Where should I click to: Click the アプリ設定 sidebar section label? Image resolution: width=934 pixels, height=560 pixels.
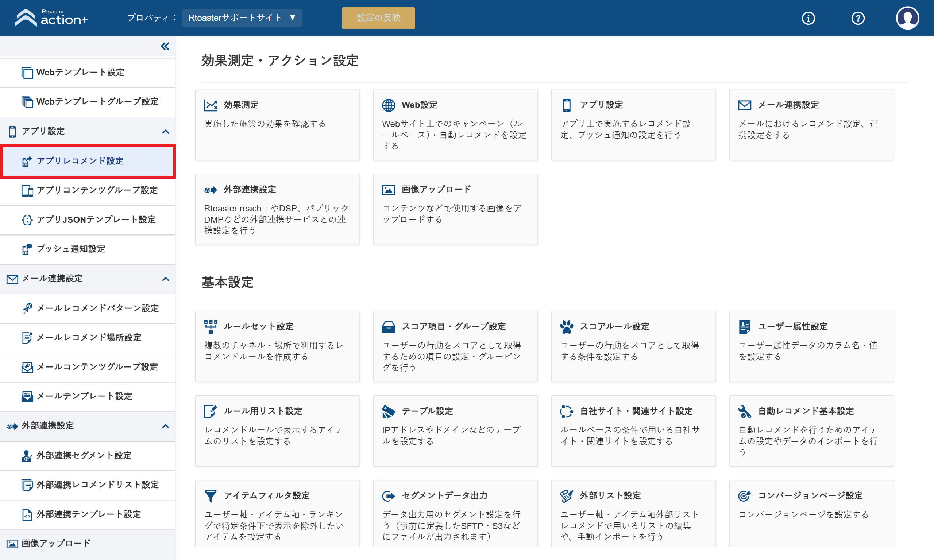point(43,131)
